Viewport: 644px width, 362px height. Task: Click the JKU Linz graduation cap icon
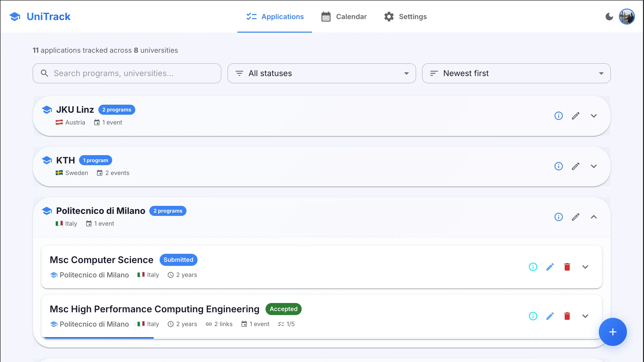[x=47, y=110]
